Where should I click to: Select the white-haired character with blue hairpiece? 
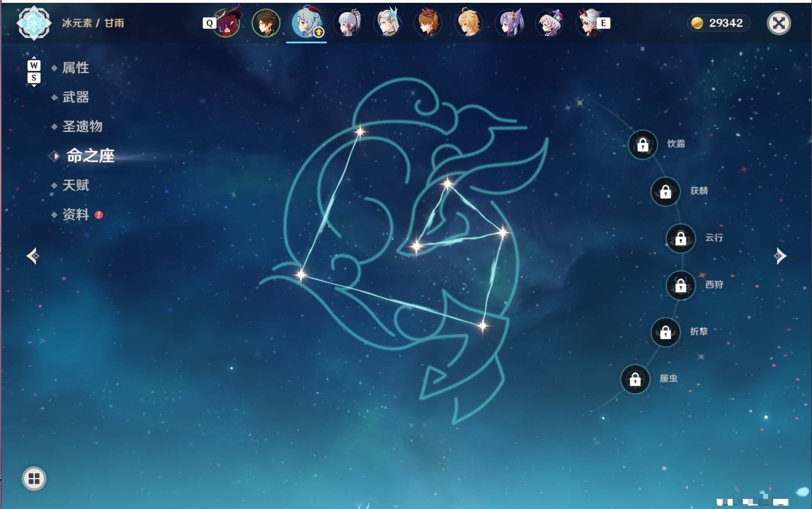(x=388, y=22)
